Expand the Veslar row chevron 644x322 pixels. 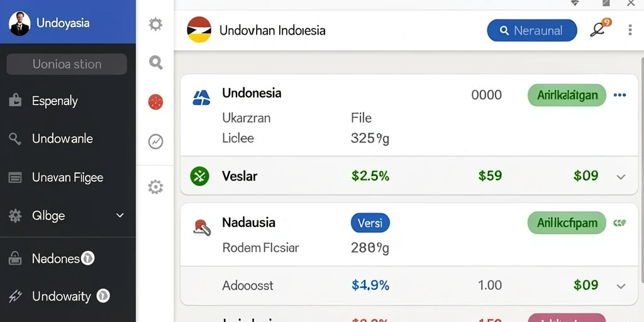click(x=621, y=177)
